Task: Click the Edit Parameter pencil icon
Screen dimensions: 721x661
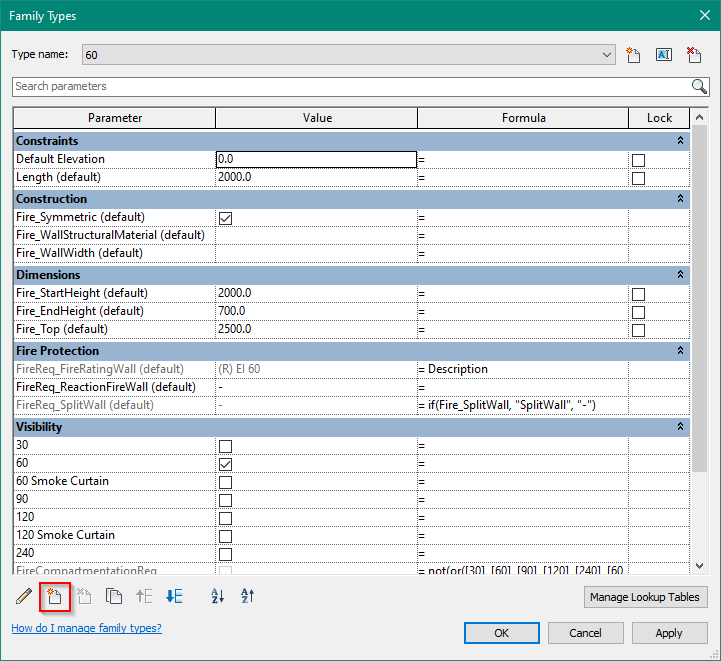Action: tap(24, 596)
